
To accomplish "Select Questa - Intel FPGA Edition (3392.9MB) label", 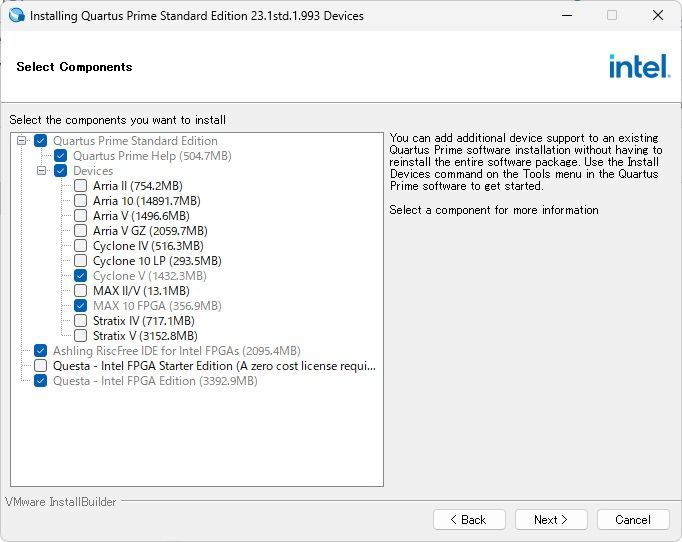I will click(155, 381).
